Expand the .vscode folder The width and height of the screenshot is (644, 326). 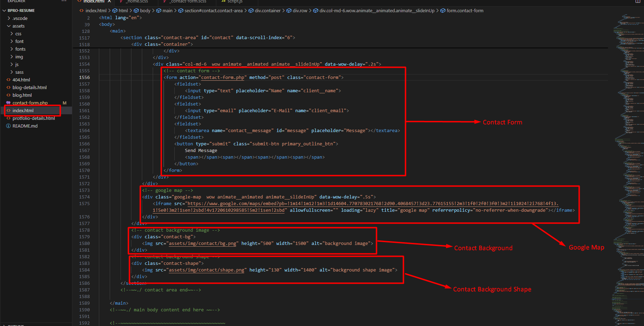[20, 18]
